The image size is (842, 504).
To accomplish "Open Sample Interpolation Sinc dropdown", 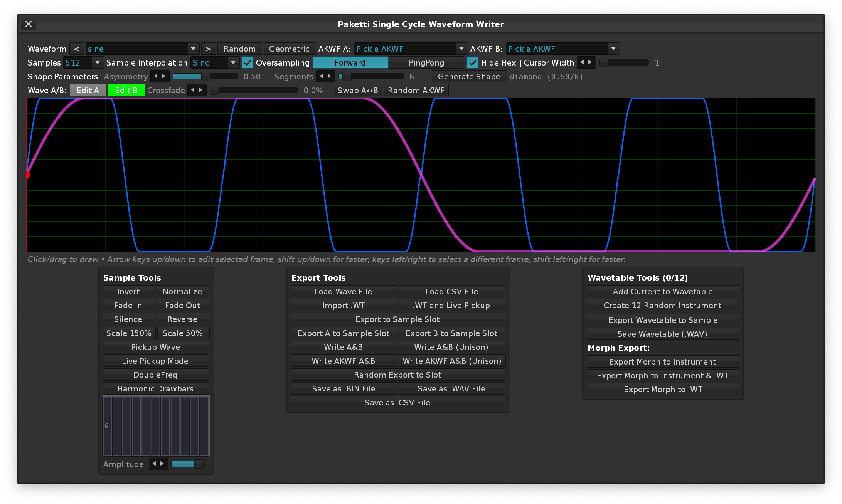I will point(214,62).
